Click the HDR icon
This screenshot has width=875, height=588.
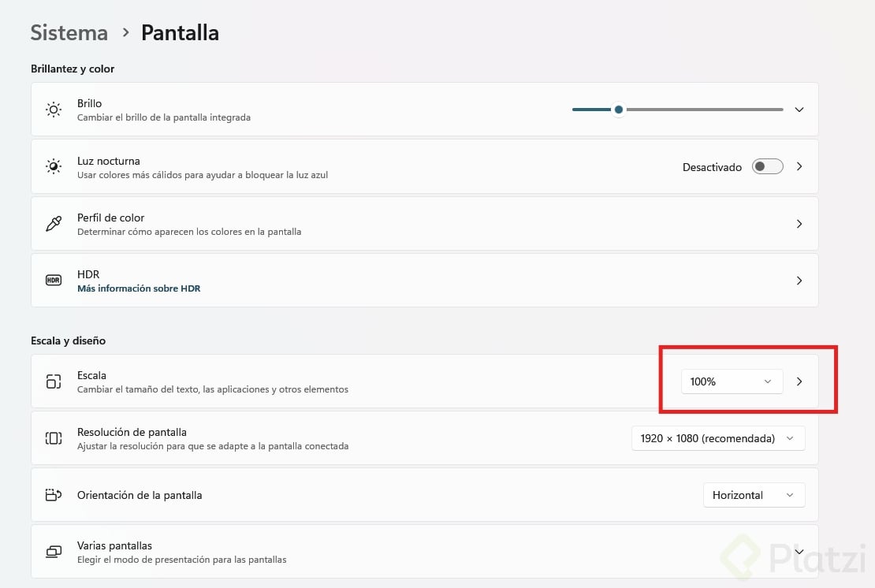(x=54, y=280)
